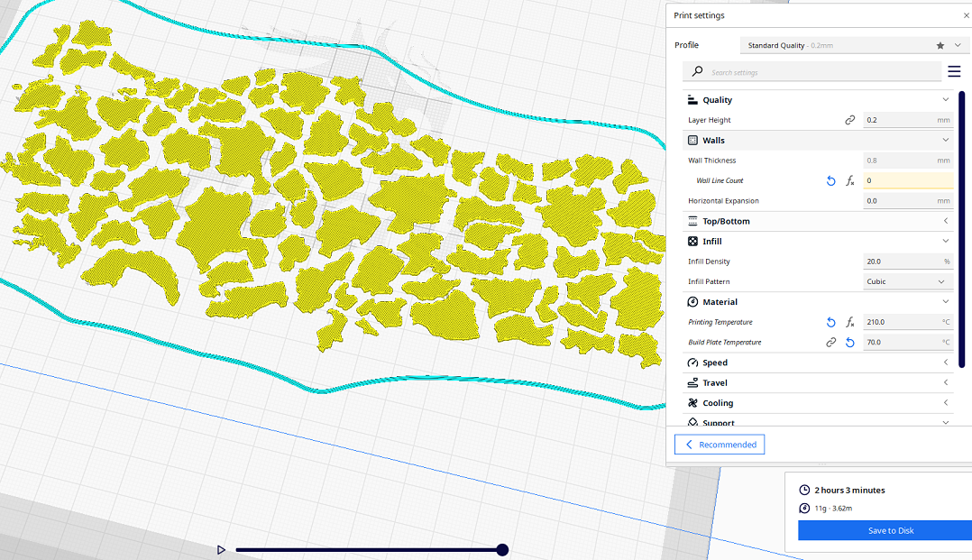The image size is (972, 560).
Task: Click the Layer Height link icon
Action: [x=849, y=120]
